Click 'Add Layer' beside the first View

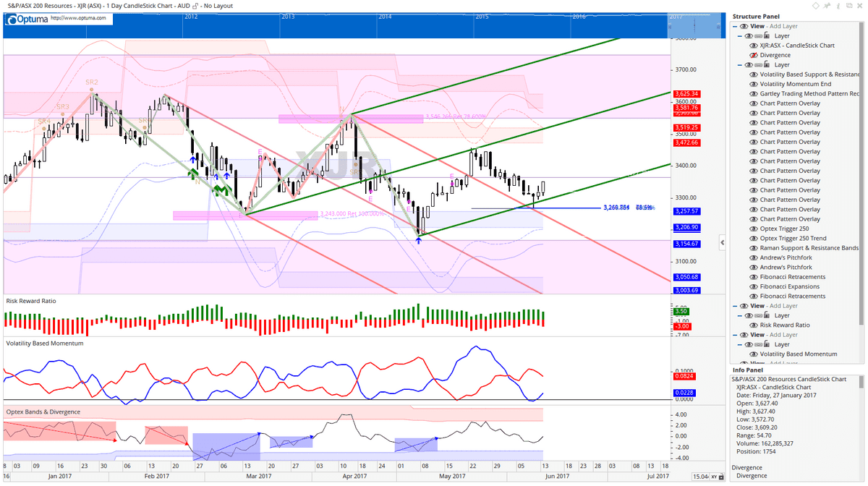tap(783, 26)
